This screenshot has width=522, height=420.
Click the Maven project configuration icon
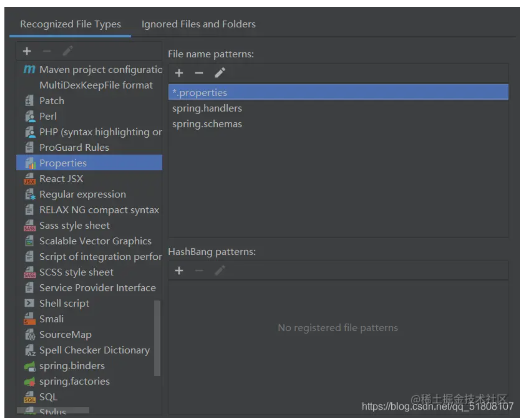29,70
